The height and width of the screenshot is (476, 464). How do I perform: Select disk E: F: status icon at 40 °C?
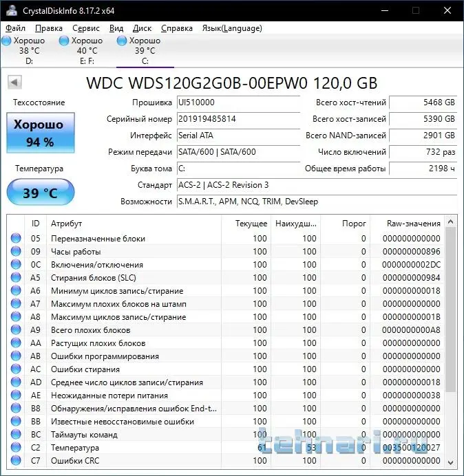(x=65, y=41)
